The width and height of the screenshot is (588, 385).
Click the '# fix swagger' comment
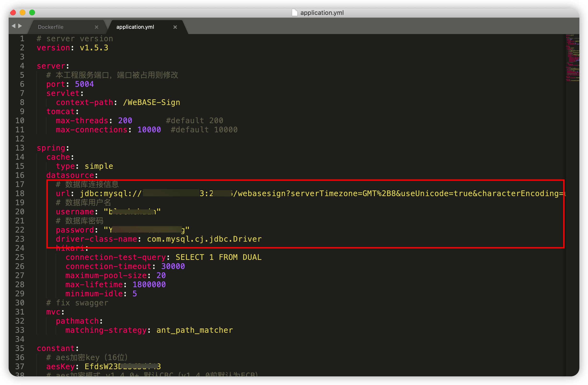click(x=77, y=303)
